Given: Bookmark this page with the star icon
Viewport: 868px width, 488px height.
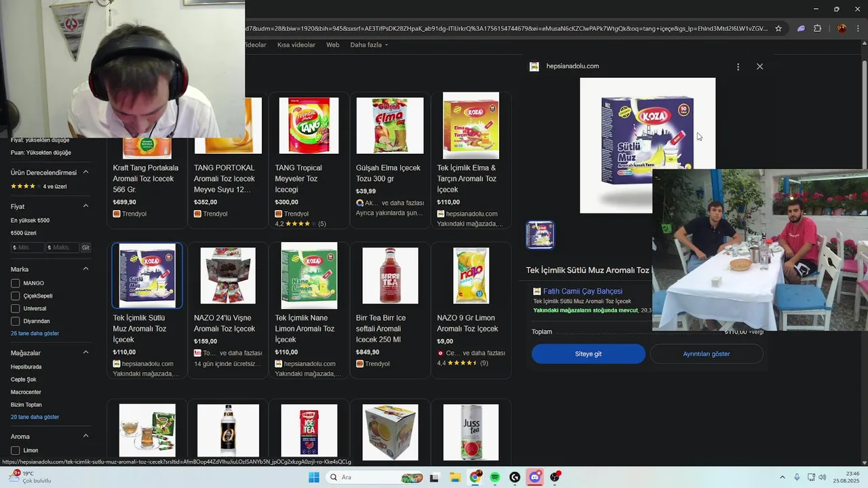Looking at the screenshot, I should pyautogui.click(x=778, y=28).
